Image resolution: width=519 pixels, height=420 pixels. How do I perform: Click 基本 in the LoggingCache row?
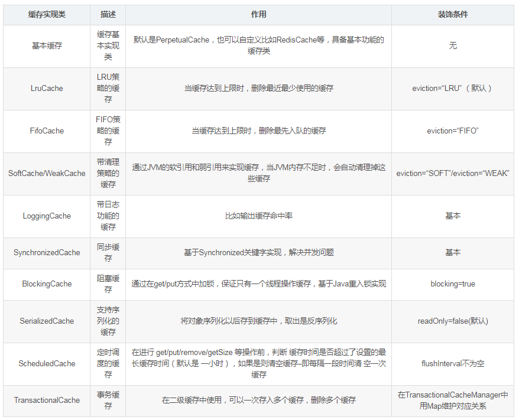[453, 216]
